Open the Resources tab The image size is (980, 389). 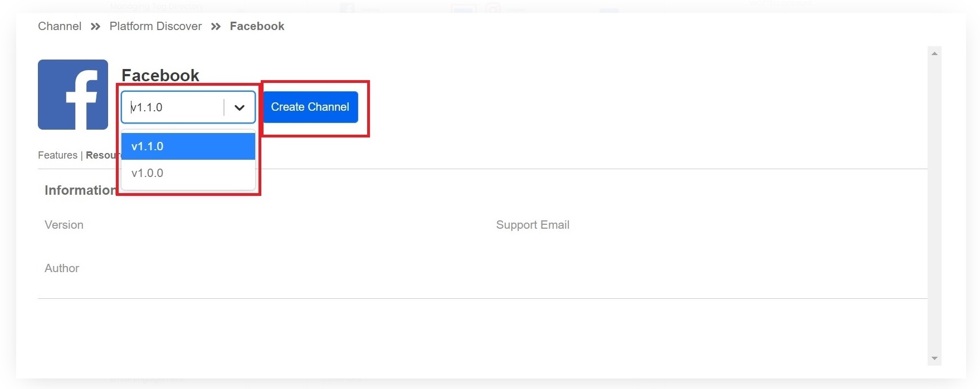(x=101, y=155)
